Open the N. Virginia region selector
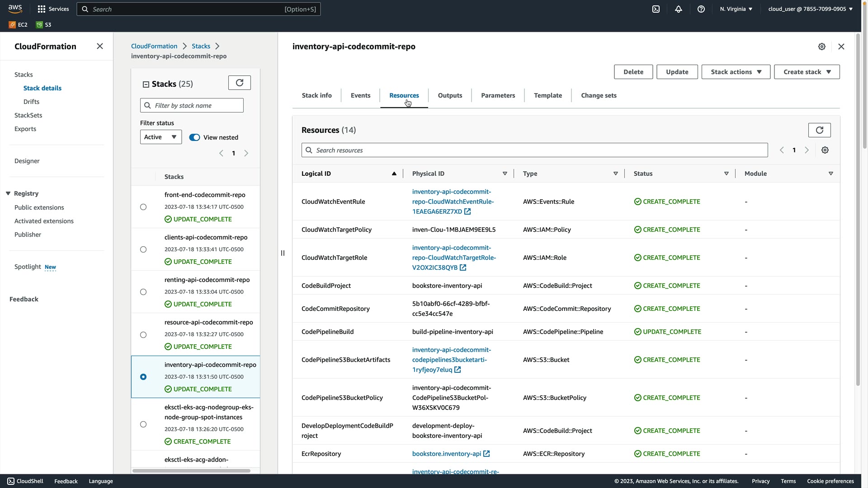This screenshot has height=488, width=868. [736, 9]
